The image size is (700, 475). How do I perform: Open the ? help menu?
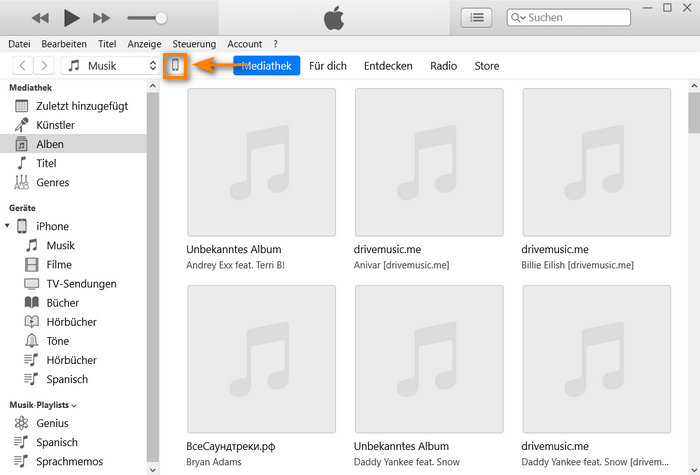(x=275, y=44)
